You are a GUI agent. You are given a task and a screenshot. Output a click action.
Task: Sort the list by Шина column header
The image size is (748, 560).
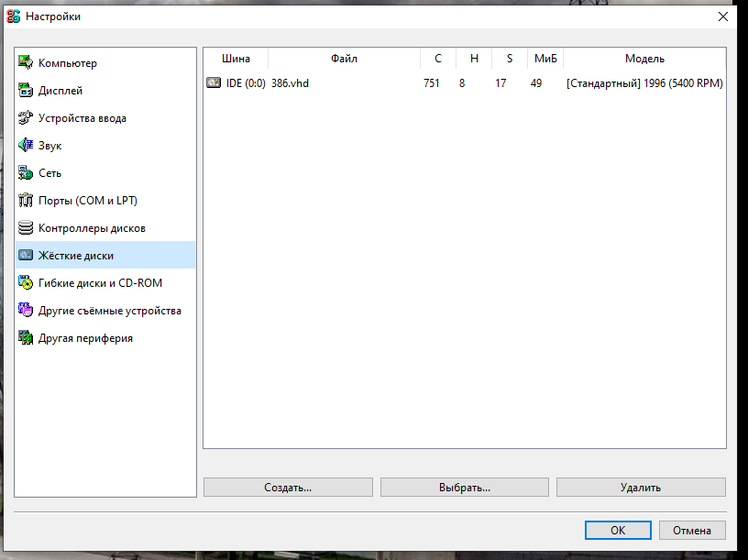(x=236, y=59)
